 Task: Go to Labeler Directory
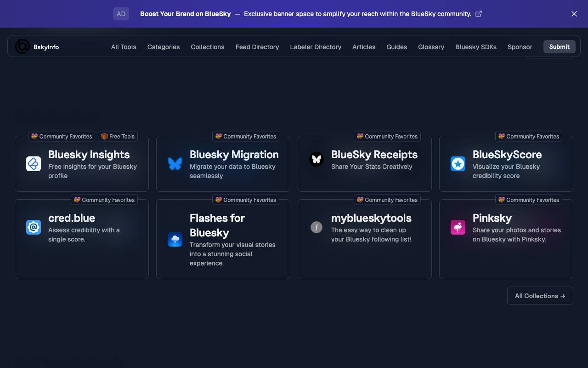pos(316,47)
